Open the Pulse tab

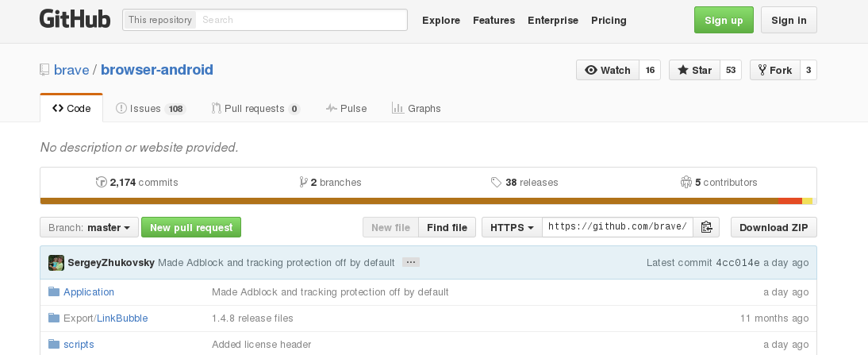[x=347, y=108]
